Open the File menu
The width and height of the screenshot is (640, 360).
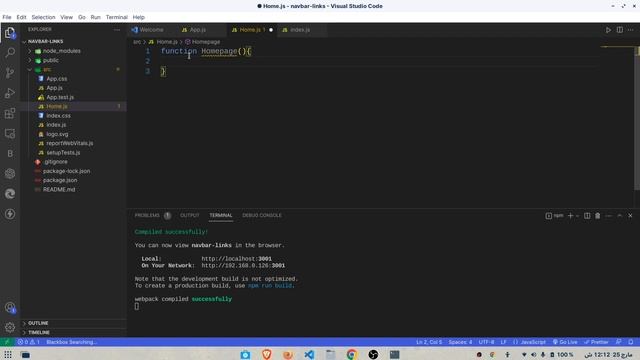tap(7, 17)
